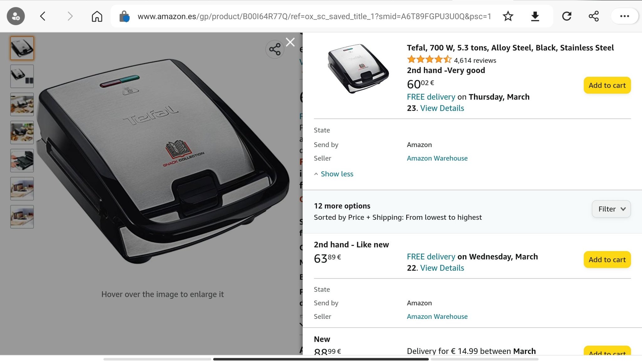Close the offers panel with the X
The image size is (642, 364).
[290, 42]
